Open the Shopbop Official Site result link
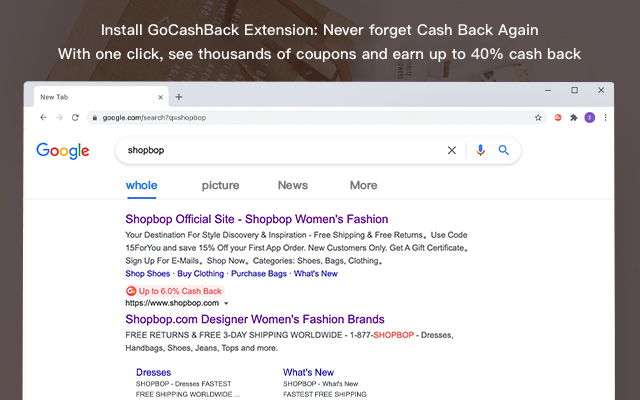Image resolution: width=640 pixels, height=400 pixels. [x=257, y=219]
